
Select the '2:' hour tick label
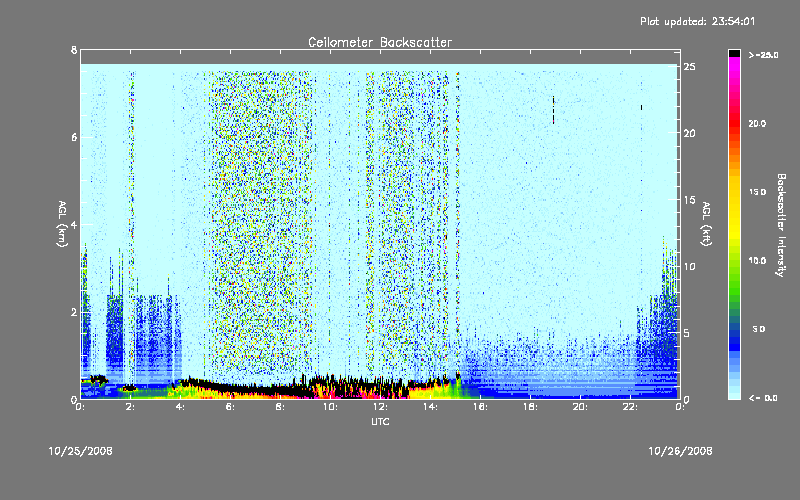pos(131,407)
